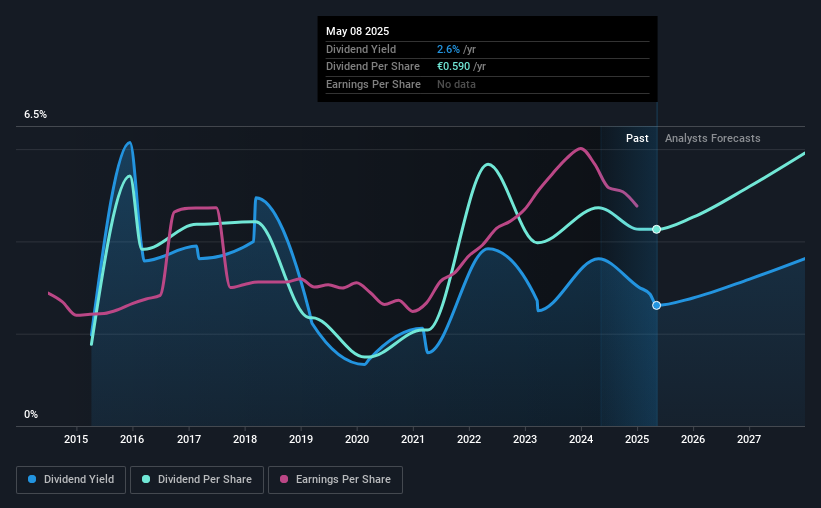Click the Analysts Forecasts label
Screen dimensions: 821x508
[713, 138]
